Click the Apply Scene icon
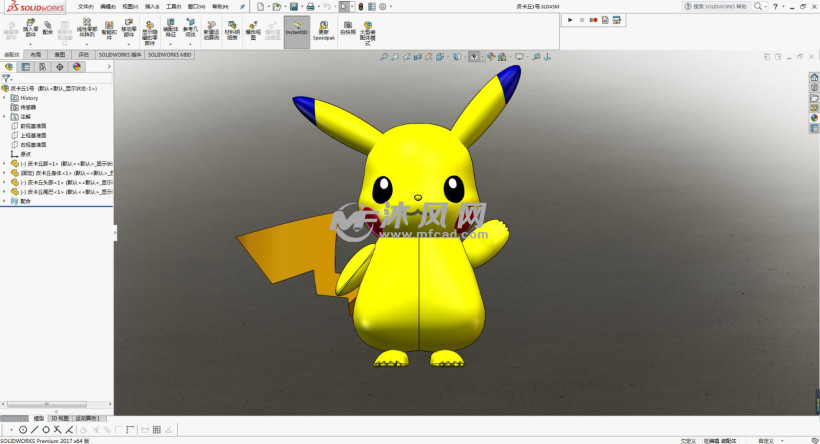 click(502, 56)
